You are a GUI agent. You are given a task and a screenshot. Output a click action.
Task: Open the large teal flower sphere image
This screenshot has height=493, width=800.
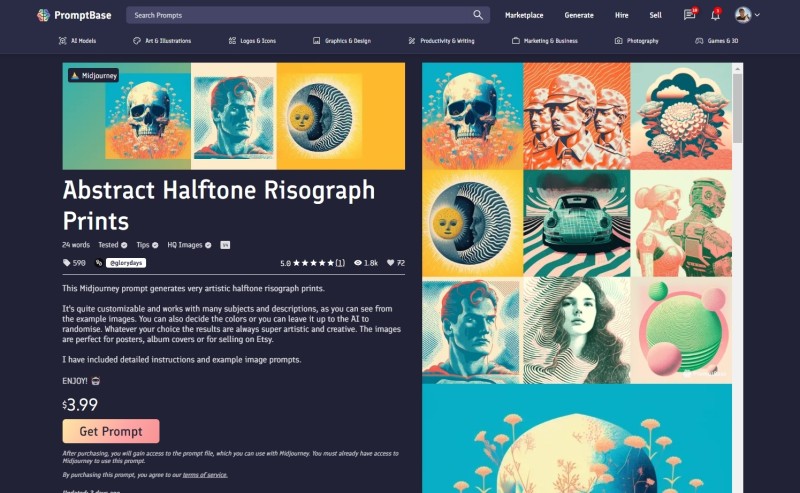[577, 438]
